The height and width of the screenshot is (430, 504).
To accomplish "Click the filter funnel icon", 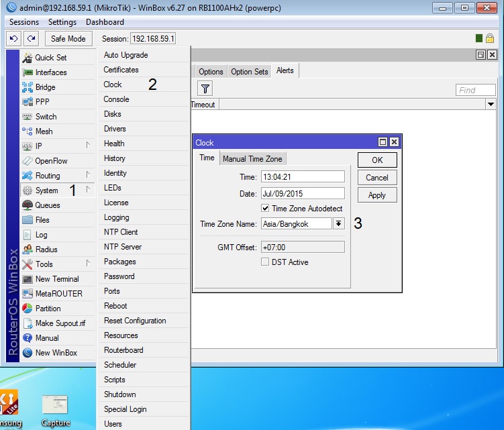I will click(205, 89).
